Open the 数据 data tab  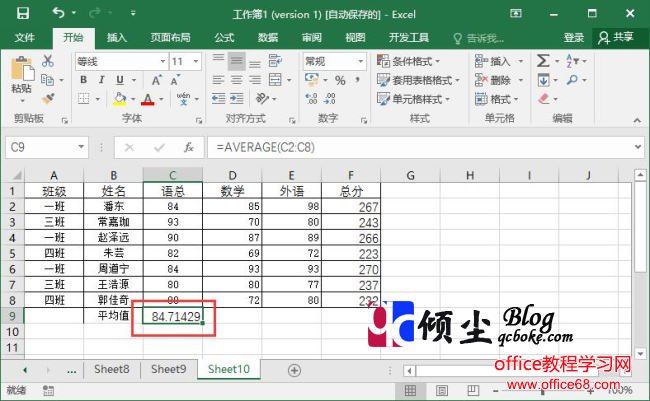pyautogui.click(x=268, y=38)
